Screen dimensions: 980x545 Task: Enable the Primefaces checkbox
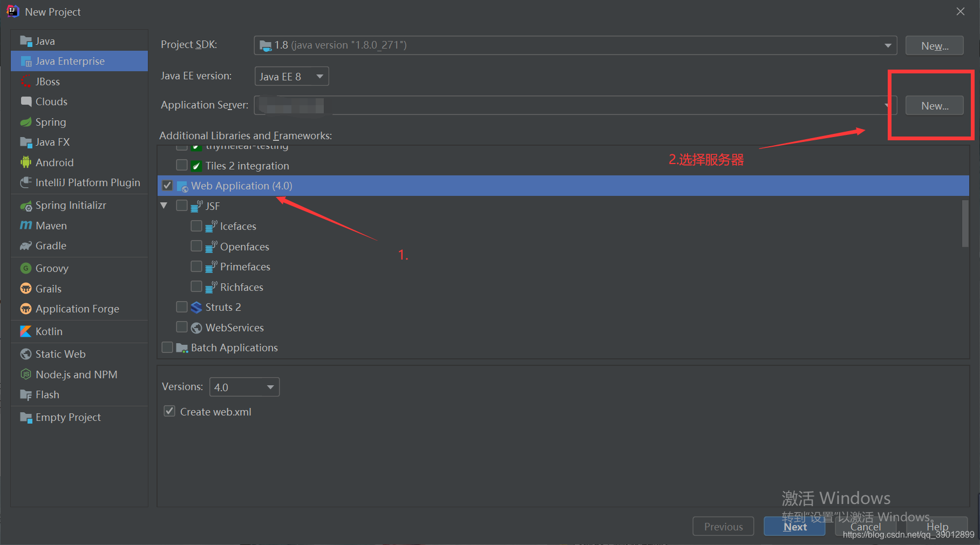[x=196, y=266]
